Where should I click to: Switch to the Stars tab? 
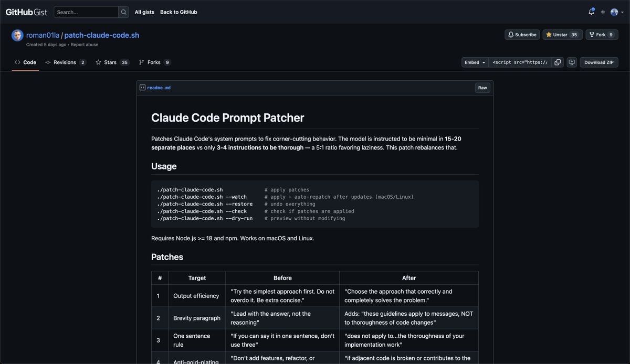[112, 62]
